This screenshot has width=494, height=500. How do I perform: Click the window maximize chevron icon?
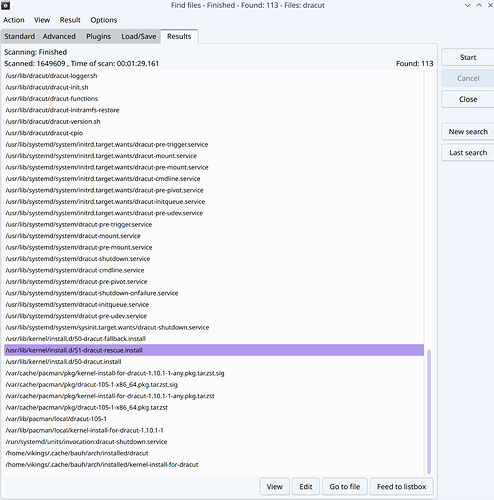click(479, 5)
